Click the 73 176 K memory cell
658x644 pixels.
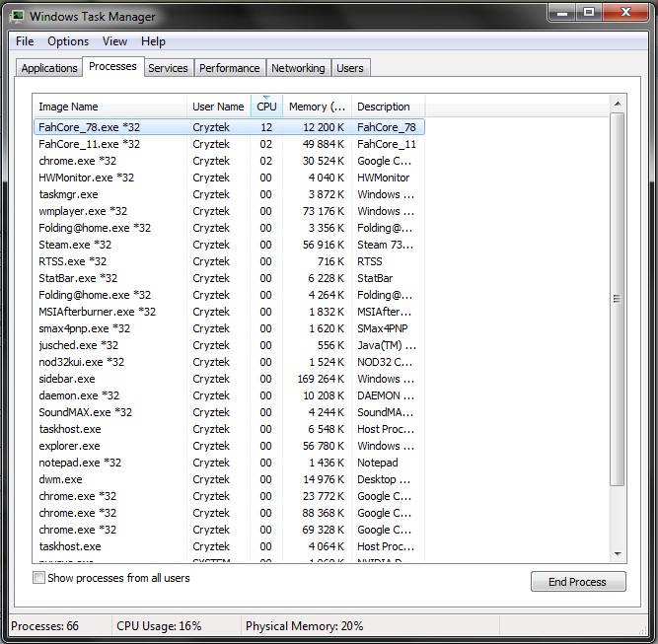click(324, 211)
